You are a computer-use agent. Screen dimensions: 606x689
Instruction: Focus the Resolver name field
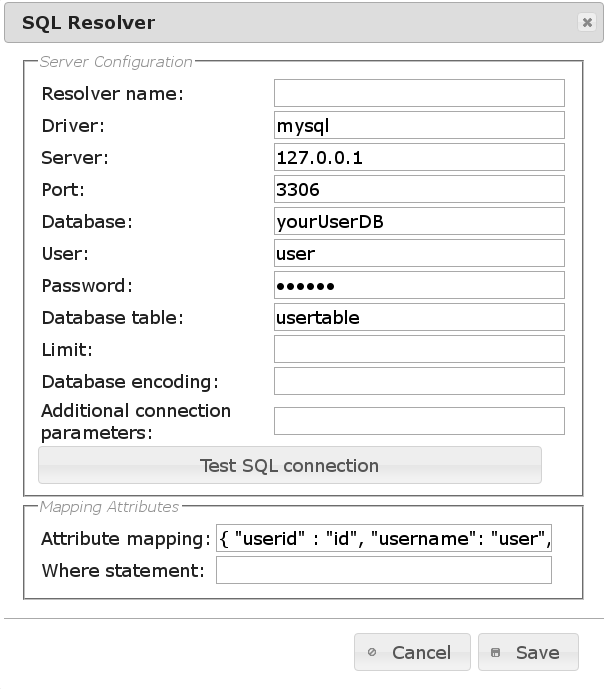(419, 94)
